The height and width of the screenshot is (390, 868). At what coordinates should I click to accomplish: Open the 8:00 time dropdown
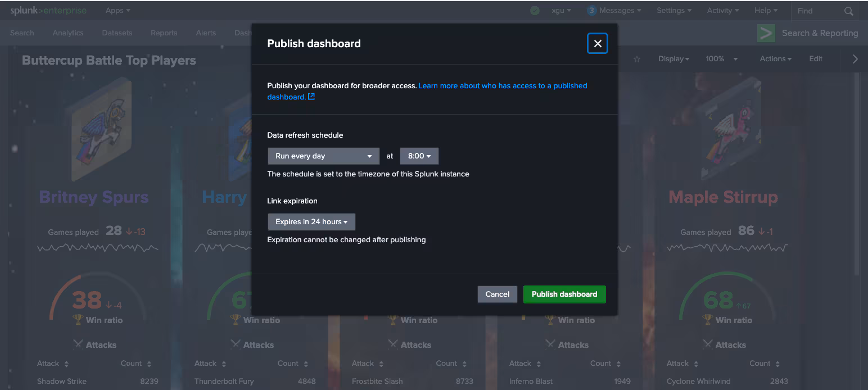pyautogui.click(x=419, y=156)
